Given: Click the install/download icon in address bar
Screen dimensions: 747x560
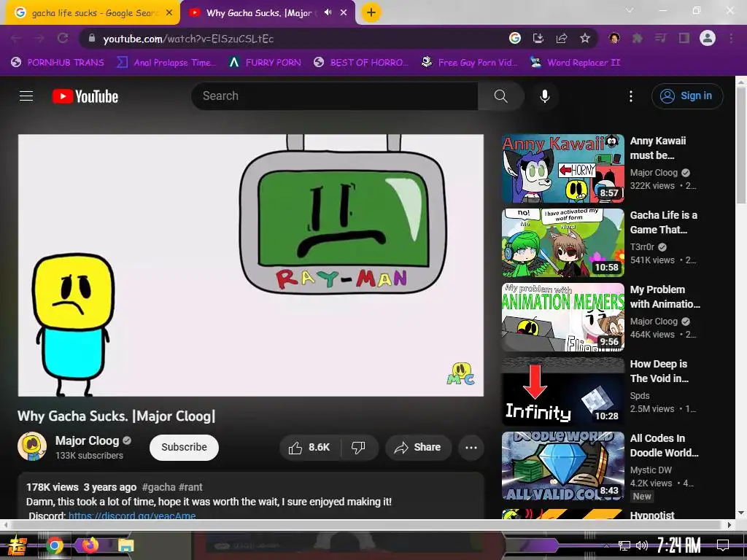Looking at the screenshot, I should coord(538,39).
